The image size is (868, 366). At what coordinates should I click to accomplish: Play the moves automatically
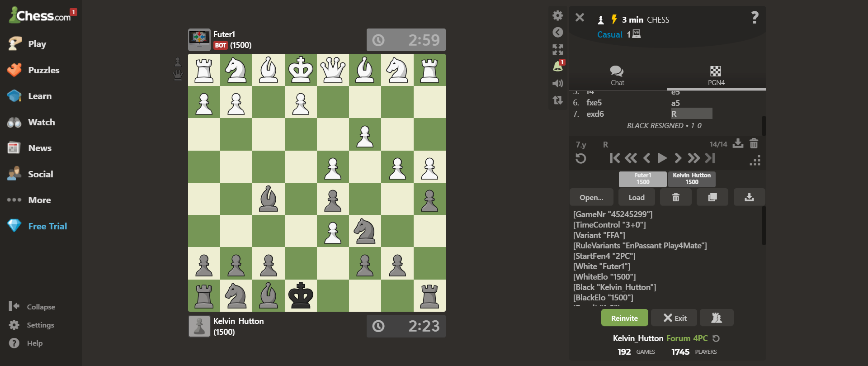pos(662,158)
